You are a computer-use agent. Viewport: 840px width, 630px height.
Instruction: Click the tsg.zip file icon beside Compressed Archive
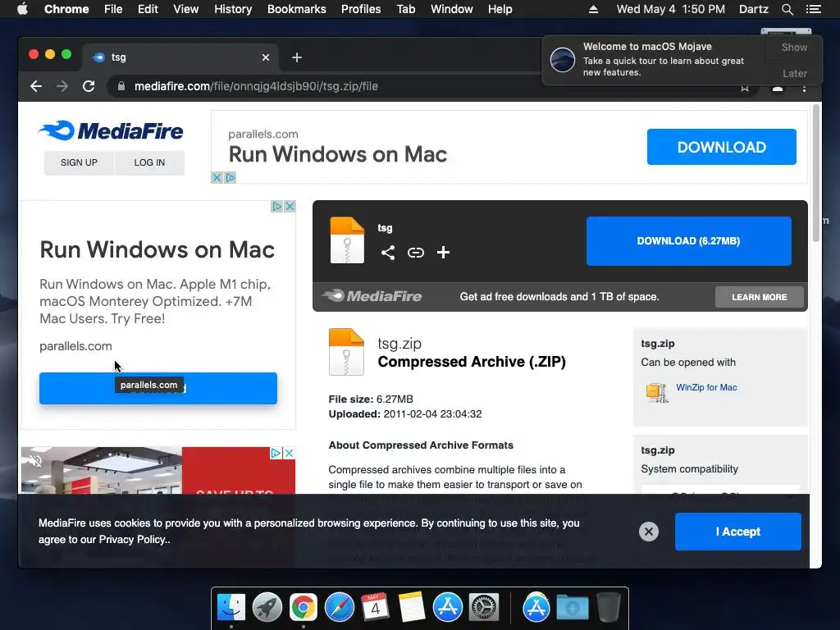click(347, 352)
